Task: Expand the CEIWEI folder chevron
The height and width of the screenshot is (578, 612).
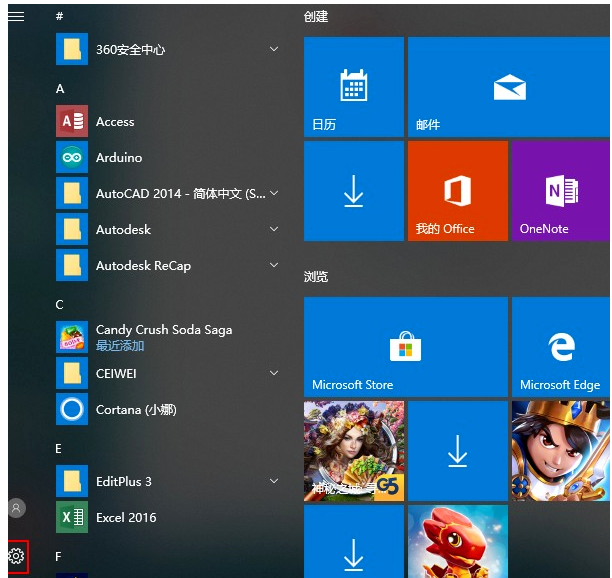Action: click(274, 373)
